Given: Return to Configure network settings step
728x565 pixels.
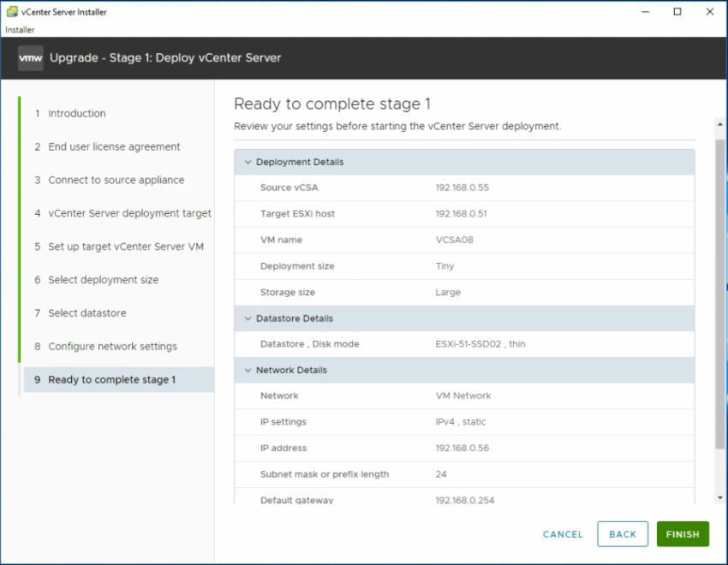Looking at the screenshot, I should 112,347.
